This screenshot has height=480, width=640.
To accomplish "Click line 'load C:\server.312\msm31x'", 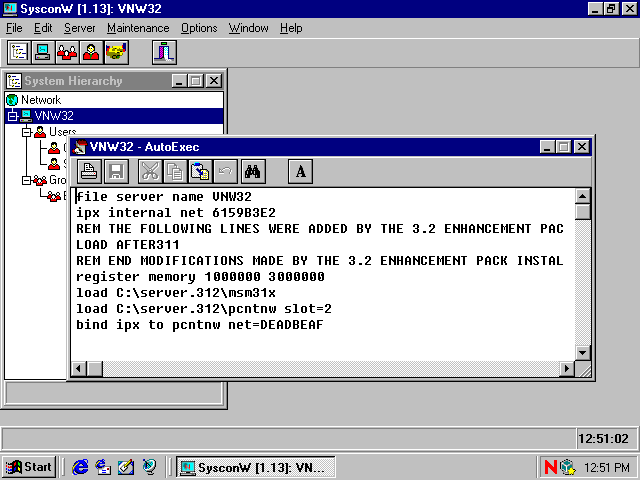I will click(x=176, y=293).
